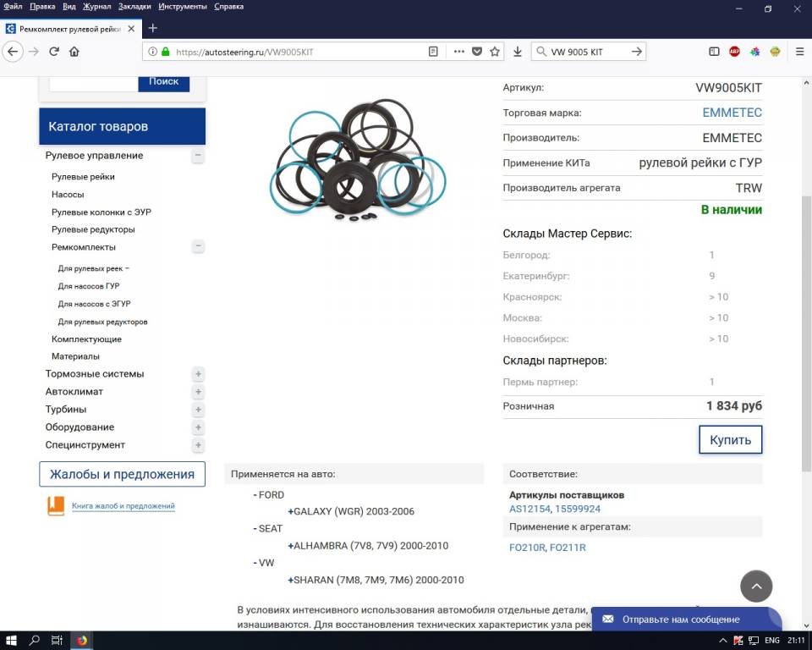Toggle reader view icon in address bar
Image resolution: width=812 pixels, height=650 pixels.
coord(433,52)
